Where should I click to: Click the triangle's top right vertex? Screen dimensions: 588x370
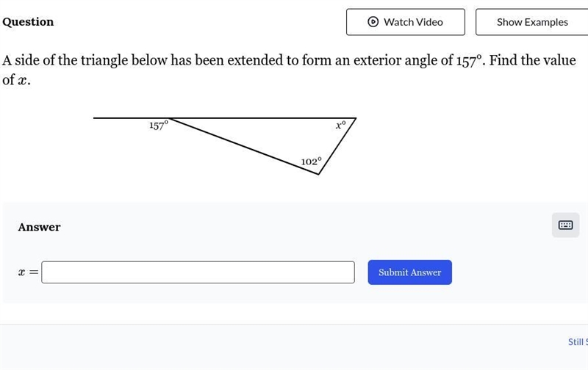pos(356,118)
